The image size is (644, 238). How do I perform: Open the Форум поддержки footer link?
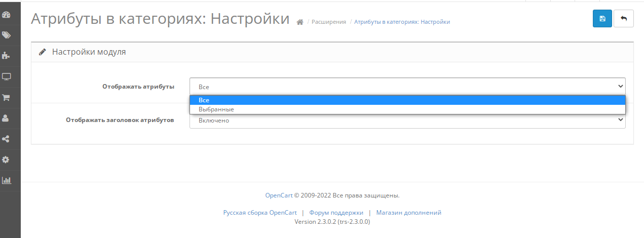pos(336,213)
